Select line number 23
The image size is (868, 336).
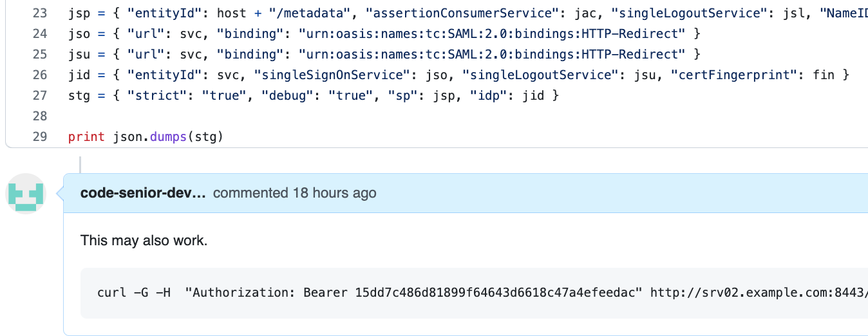pyautogui.click(x=40, y=13)
